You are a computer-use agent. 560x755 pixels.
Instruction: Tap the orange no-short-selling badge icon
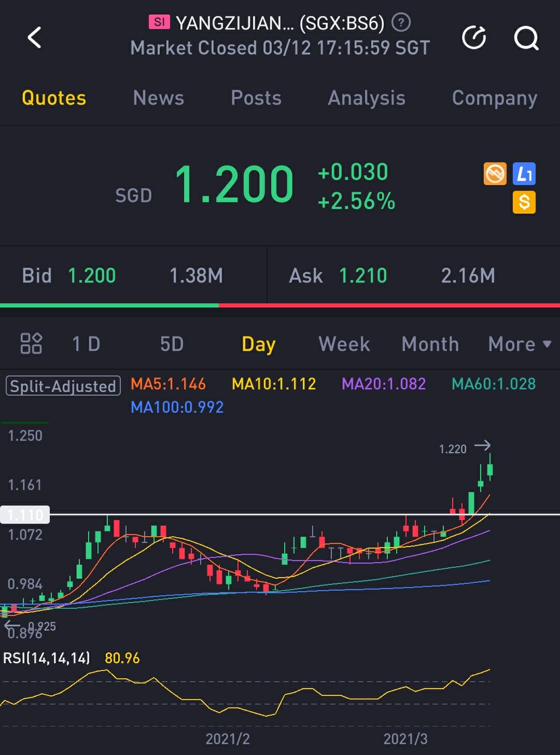tap(495, 174)
